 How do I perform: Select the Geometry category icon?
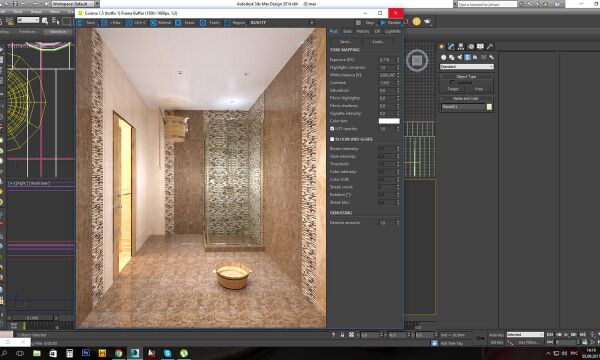click(443, 57)
